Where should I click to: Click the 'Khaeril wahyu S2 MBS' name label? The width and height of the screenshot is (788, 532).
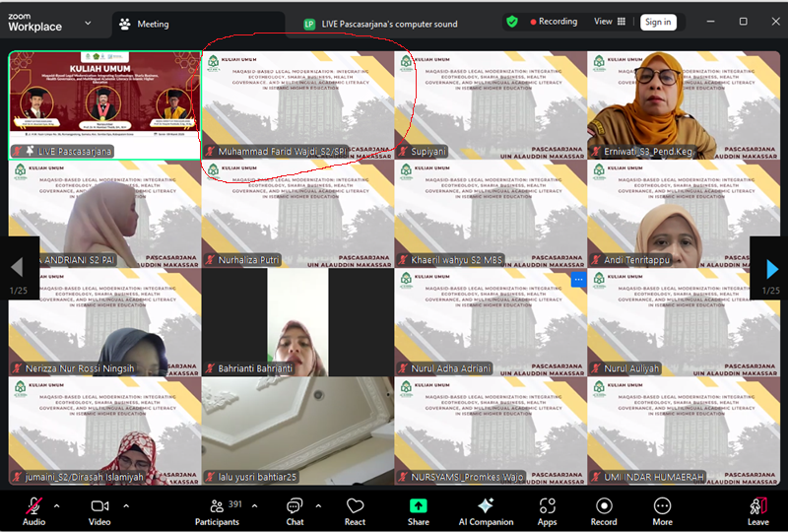click(456, 260)
